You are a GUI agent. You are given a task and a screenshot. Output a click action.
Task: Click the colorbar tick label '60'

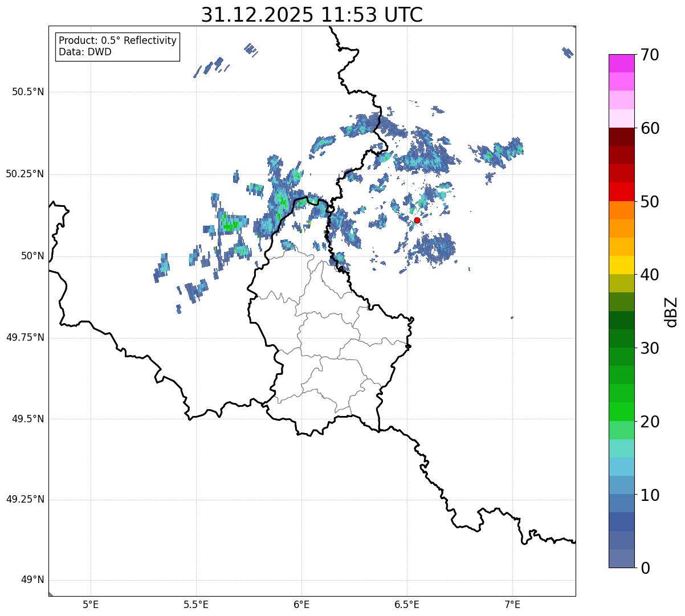(x=650, y=128)
